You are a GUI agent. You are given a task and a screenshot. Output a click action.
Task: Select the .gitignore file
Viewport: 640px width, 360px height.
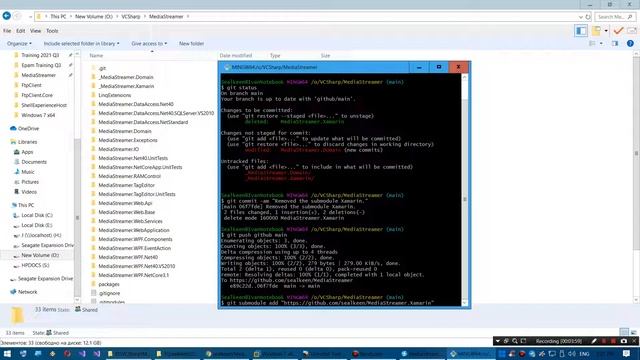(109, 293)
